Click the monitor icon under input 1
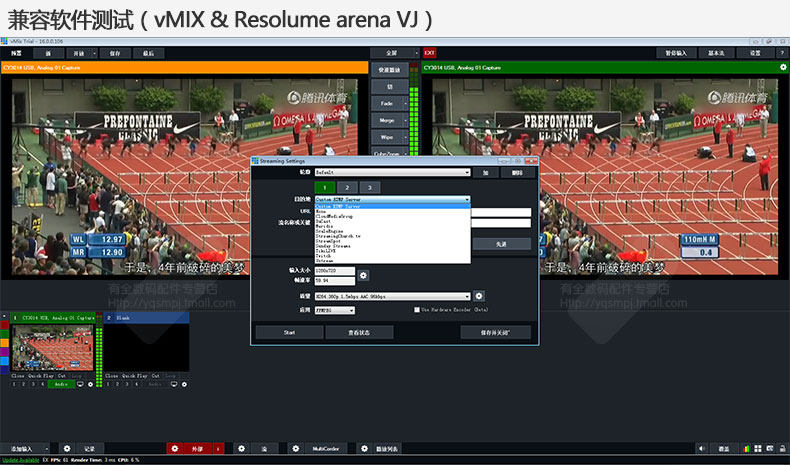Viewport: 790px width, 465px height. tap(80, 384)
